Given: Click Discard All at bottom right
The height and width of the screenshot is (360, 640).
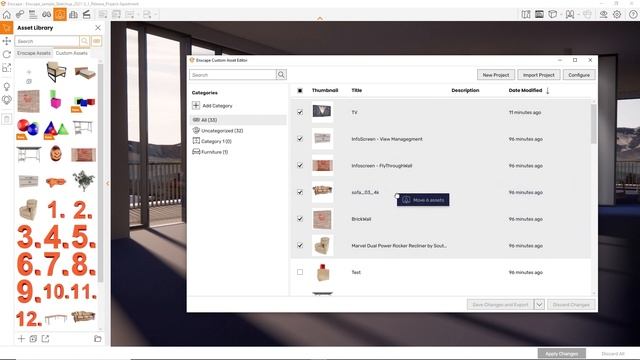Looking at the screenshot, I should pos(613,353).
